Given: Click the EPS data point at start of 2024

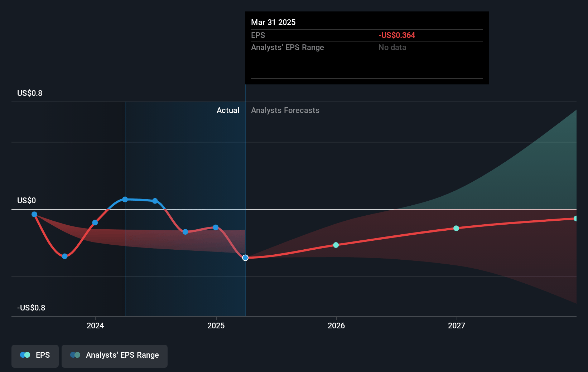Looking at the screenshot, I should pyautogui.click(x=95, y=222).
